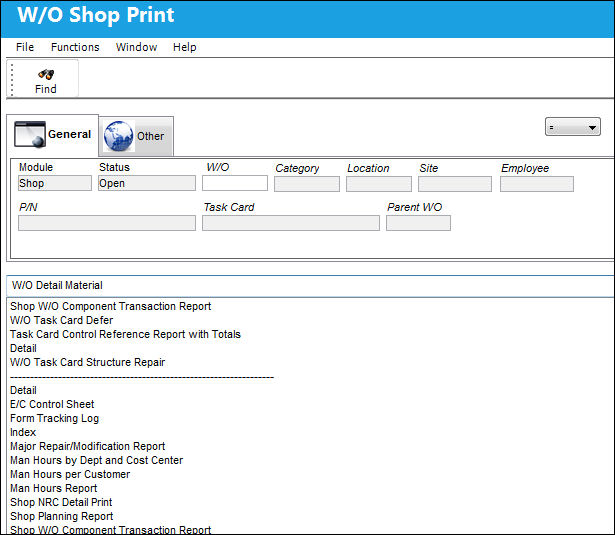Click the Parent WO field
Viewport: 615px width, 535px height.
[418, 223]
